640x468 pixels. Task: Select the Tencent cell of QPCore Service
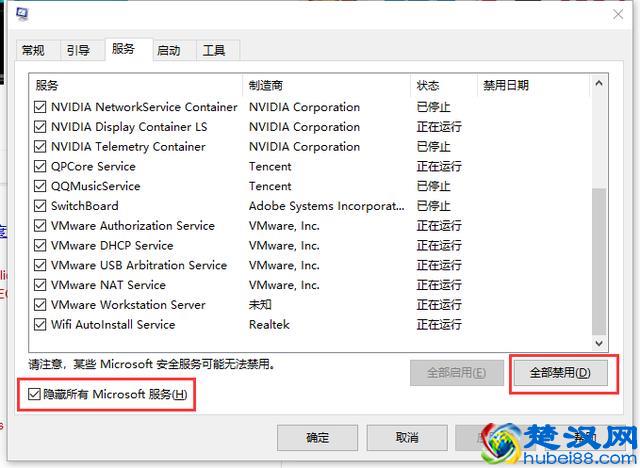(270, 166)
